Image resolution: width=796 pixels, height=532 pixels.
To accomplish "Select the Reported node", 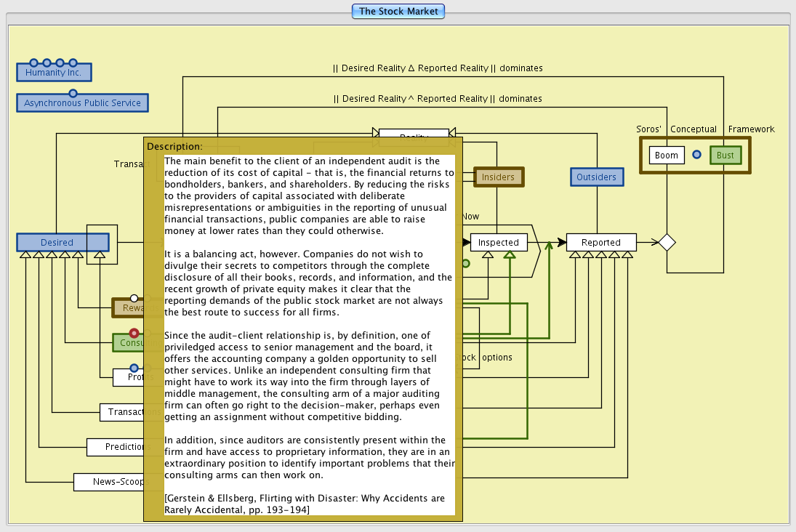I will [600, 243].
